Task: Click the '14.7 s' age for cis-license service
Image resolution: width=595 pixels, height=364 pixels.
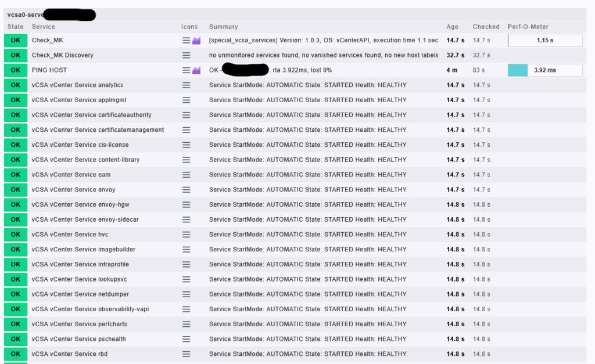Action: tap(456, 145)
